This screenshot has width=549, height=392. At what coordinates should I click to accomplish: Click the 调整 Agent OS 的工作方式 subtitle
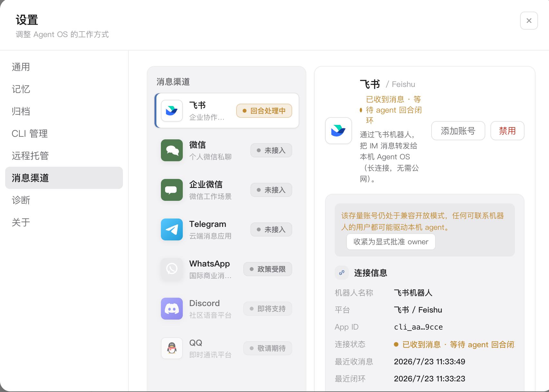(x=62, y=34)
